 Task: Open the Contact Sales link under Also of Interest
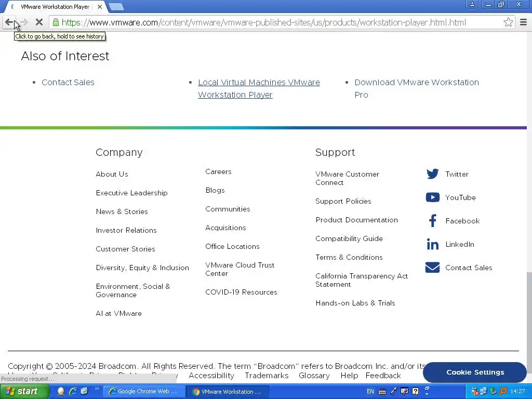[x=68, y=83]
